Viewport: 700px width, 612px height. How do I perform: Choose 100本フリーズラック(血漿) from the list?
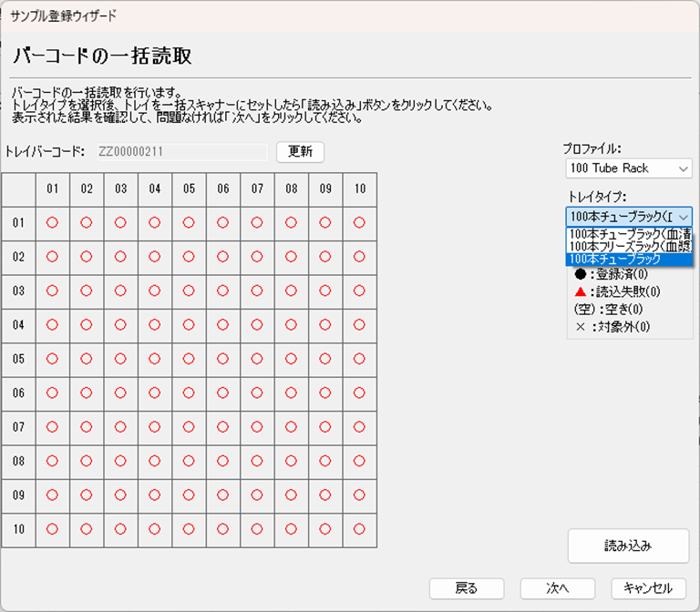click(627, 246)
